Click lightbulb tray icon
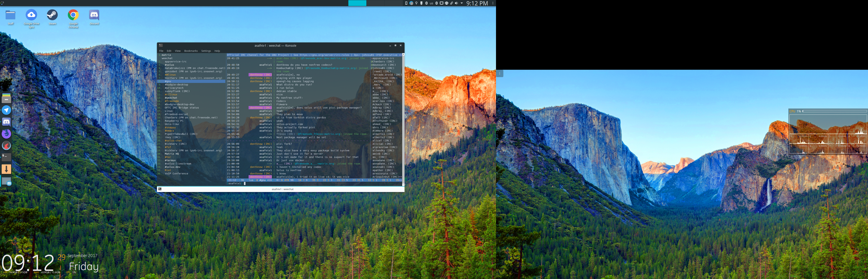Image resolution: width=868 pixels, height=279 pixels. point(417,3)
